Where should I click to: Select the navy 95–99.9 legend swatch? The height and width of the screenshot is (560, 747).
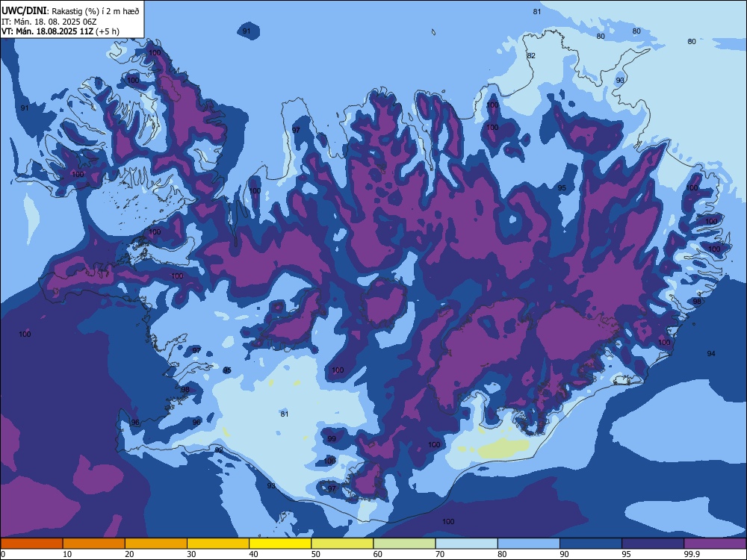click(653, 544)
